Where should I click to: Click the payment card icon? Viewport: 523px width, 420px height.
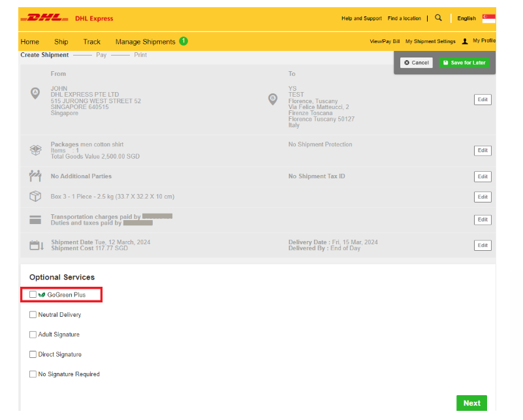click(x=35, y=219)
